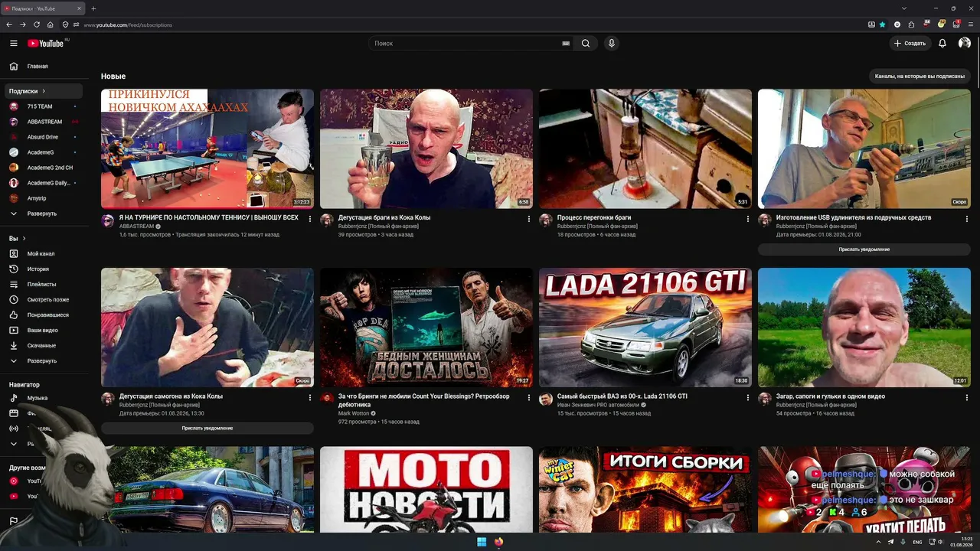The image size is (980, 551).
Task: Open the Firefox taskbar icon
Action: (499, 542)
